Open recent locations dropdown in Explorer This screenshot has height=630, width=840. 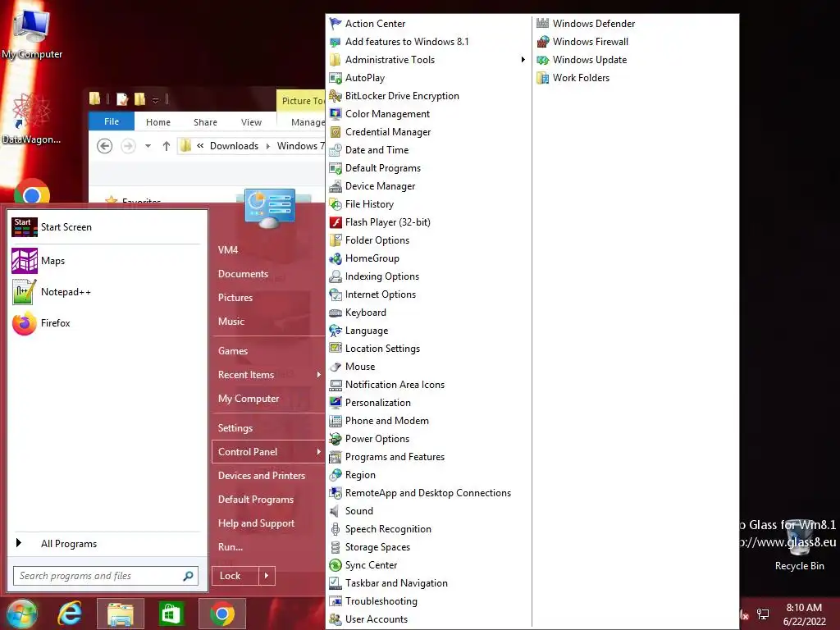[x=148, y=146]
